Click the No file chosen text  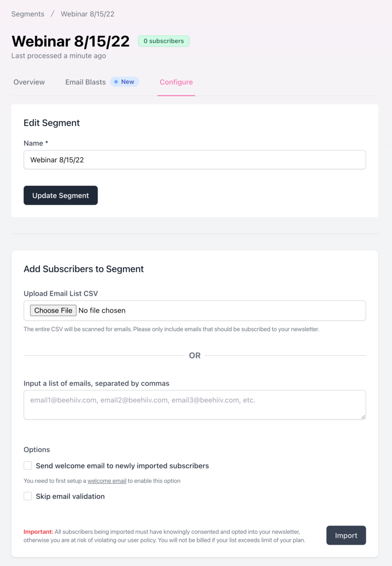click(x=102, y=310)
